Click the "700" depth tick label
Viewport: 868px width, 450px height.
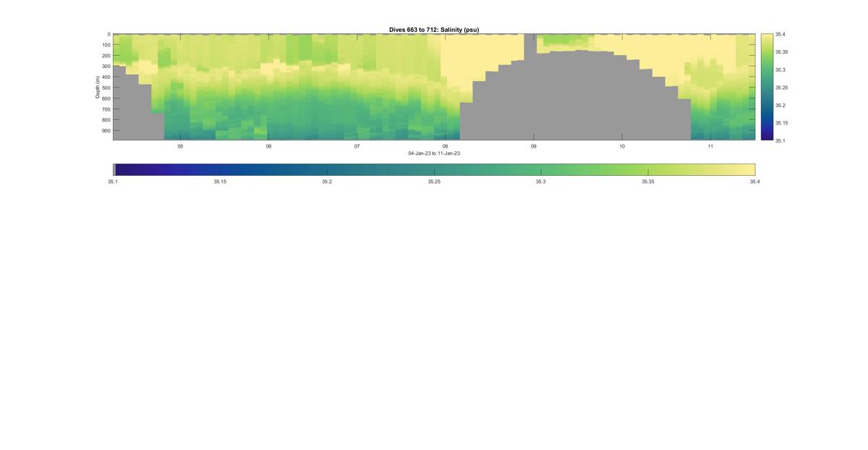pos(106,109)
